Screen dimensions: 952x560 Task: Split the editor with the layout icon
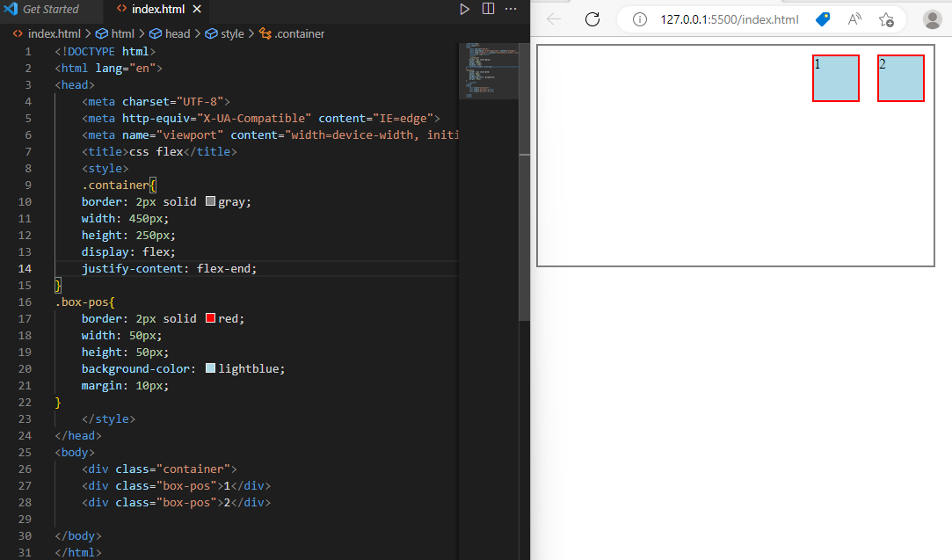pyautogui.click(x=488, y=9)
